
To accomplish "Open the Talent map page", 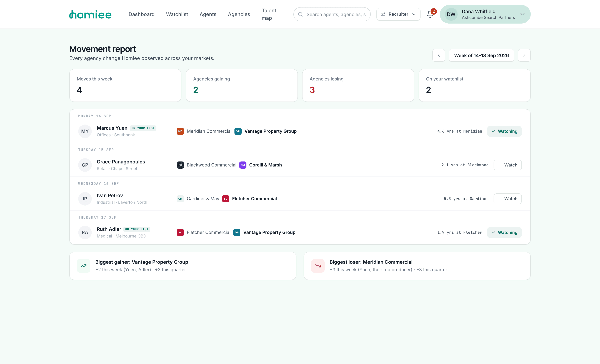I will (x=269, y=14).
